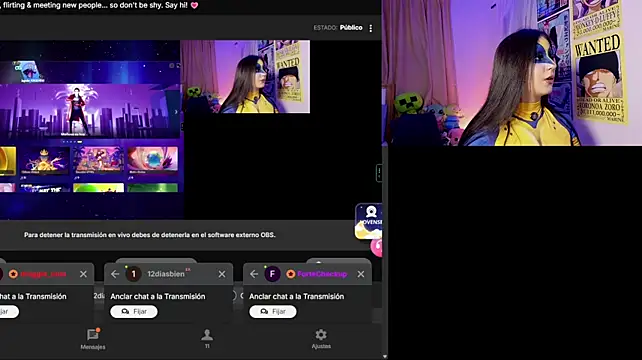Click the pink round button below Lovense

(377, 247)
